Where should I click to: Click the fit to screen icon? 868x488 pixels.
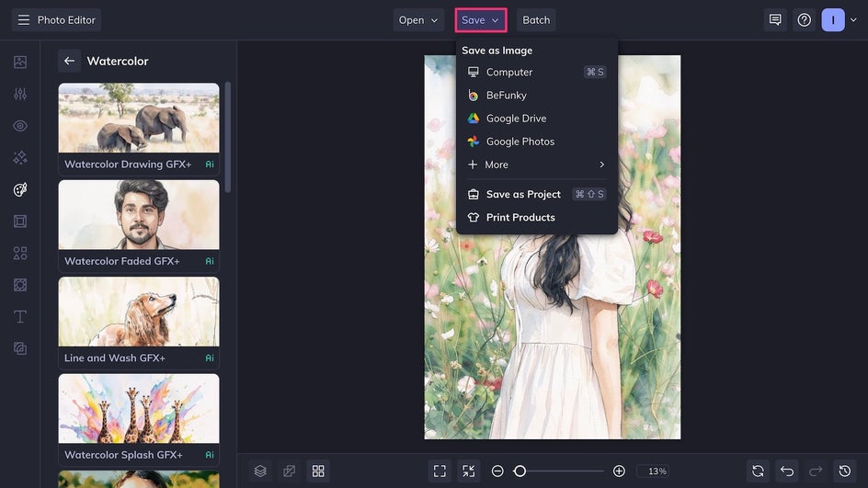pos(440,471)
